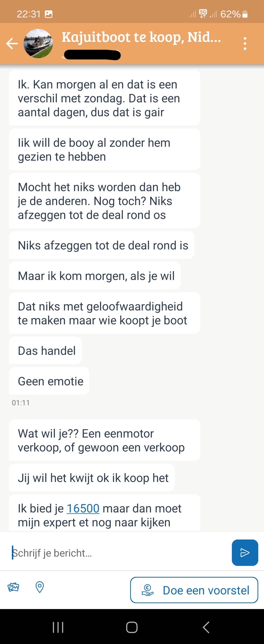Focus the 'Schrijf je bericht' input field
The width and height of the screenshot is (264, 644).
click(x=120, y=553)
